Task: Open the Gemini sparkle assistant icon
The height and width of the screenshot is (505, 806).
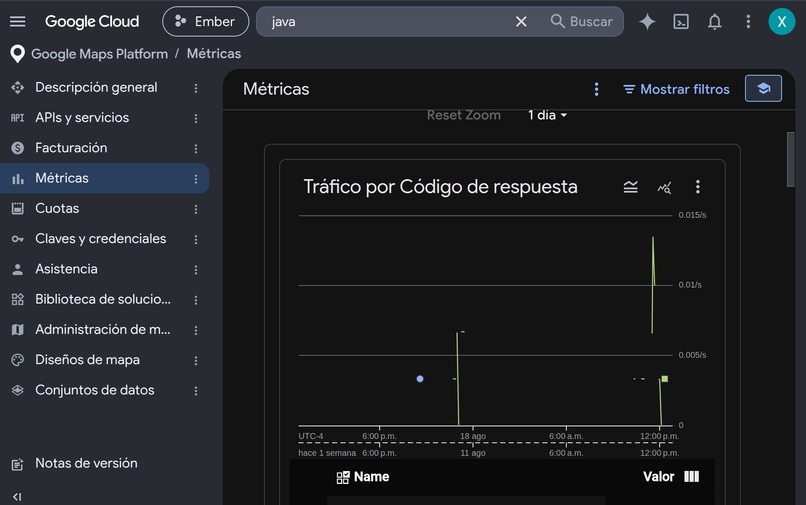Action: point(647,22)
